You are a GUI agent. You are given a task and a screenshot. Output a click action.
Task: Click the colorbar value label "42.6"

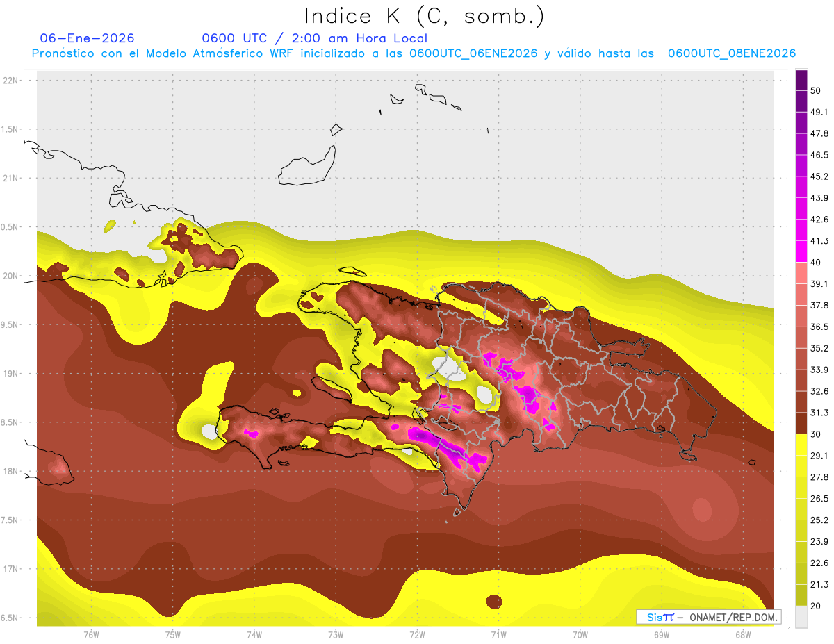[819, 220]
